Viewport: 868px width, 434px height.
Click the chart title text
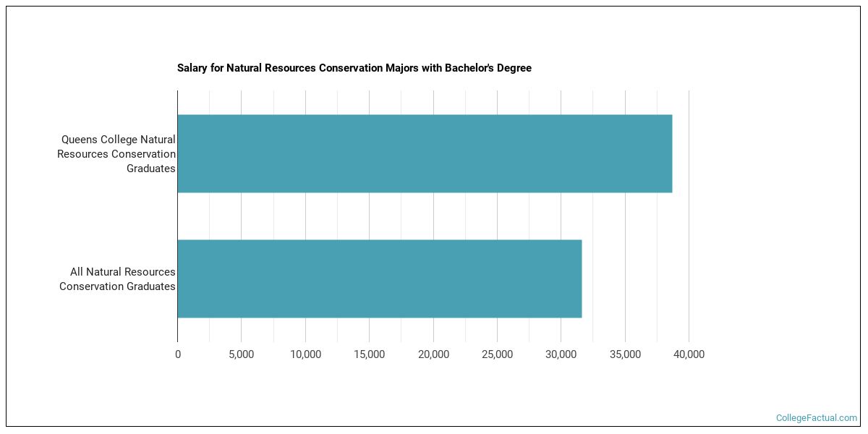tap(354, 68)
